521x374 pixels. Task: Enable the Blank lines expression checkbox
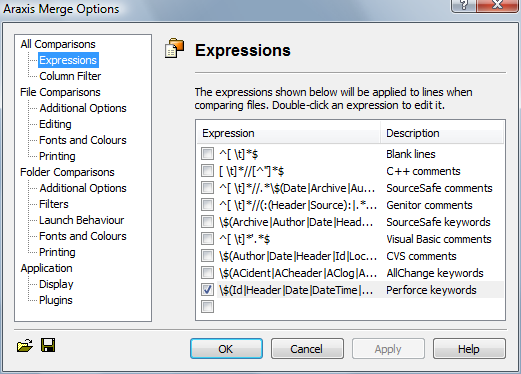coord(207,154)
